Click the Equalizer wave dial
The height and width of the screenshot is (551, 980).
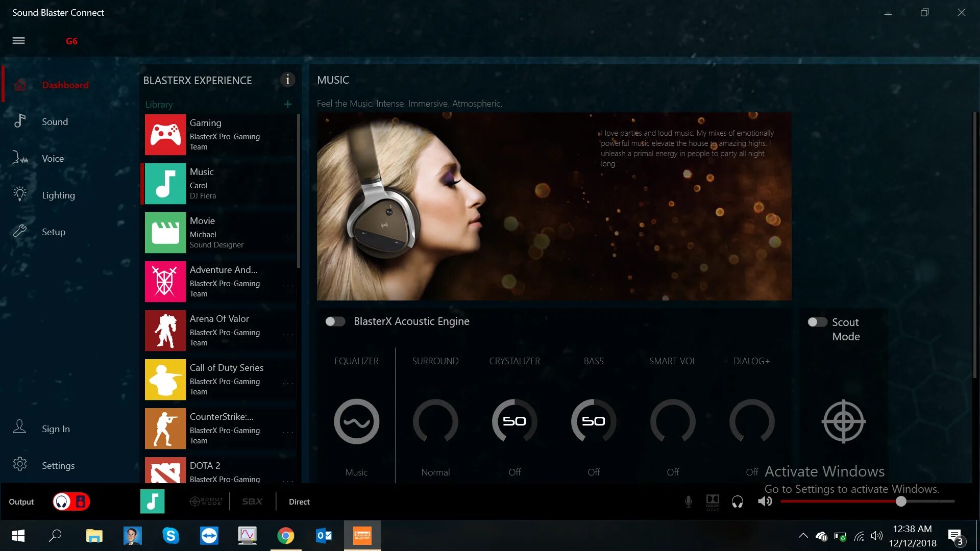[x=356, y=421]
